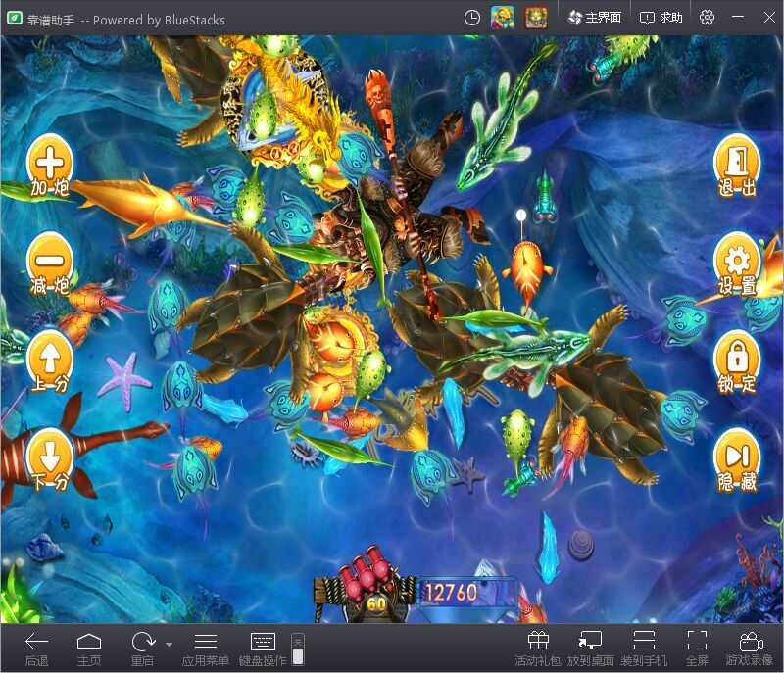The width and height of the screenshot is (784, 673).
Task: Switch to the 主界面 tab
Action: pyautogui.click(x=595, y=18)
